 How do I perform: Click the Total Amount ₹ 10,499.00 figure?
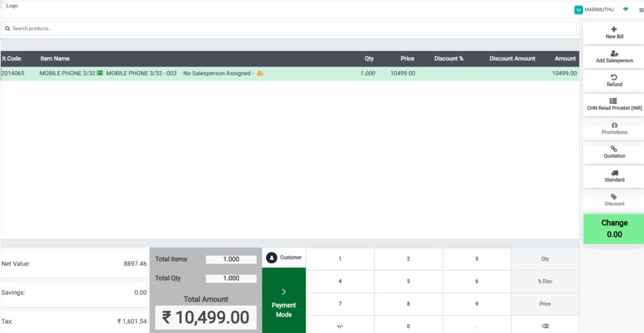(x=206, y=318)
